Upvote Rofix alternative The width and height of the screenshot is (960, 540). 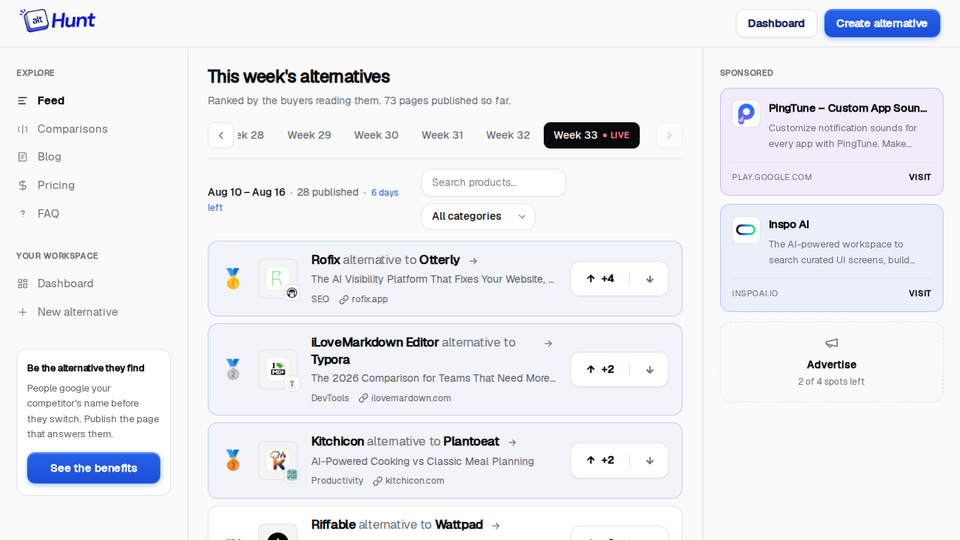pos(600,279)
